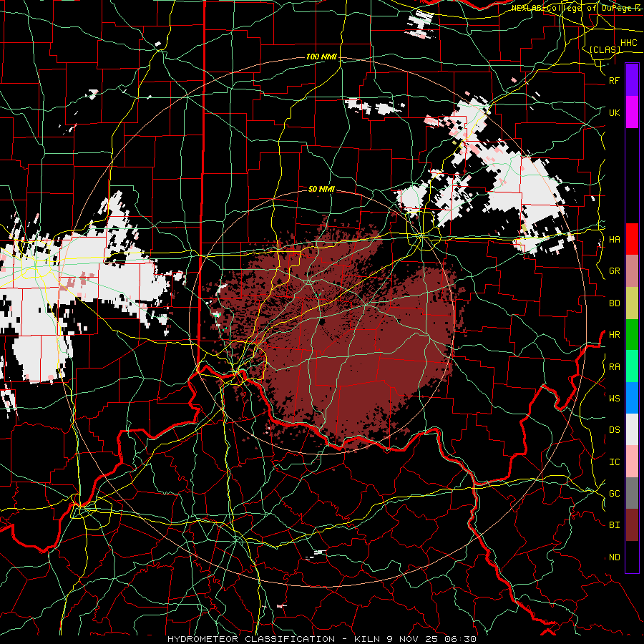Click the IC legend label
Viewport: 644px width, 644px height.
(614, 462)
